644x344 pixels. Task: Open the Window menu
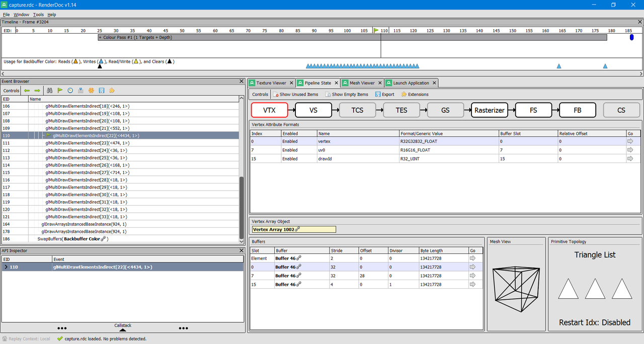pos(22,15)
